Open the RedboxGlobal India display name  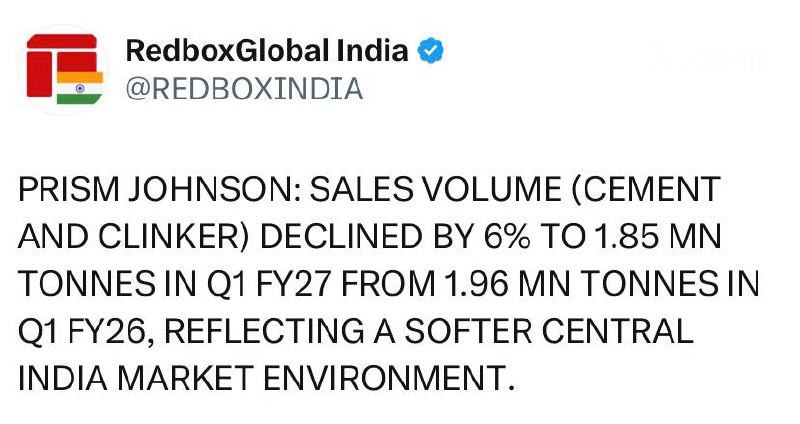267,51
